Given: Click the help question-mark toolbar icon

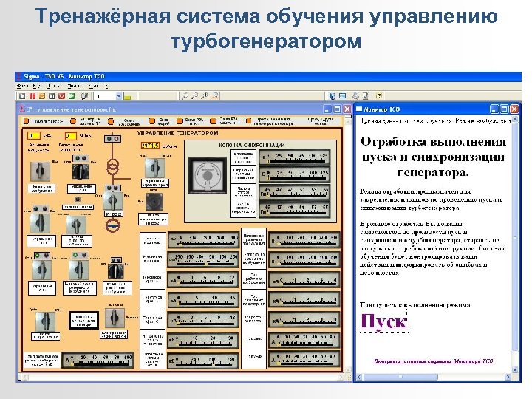Looking at the screenshot, I should pyautogui.click(x=379, y=96).
